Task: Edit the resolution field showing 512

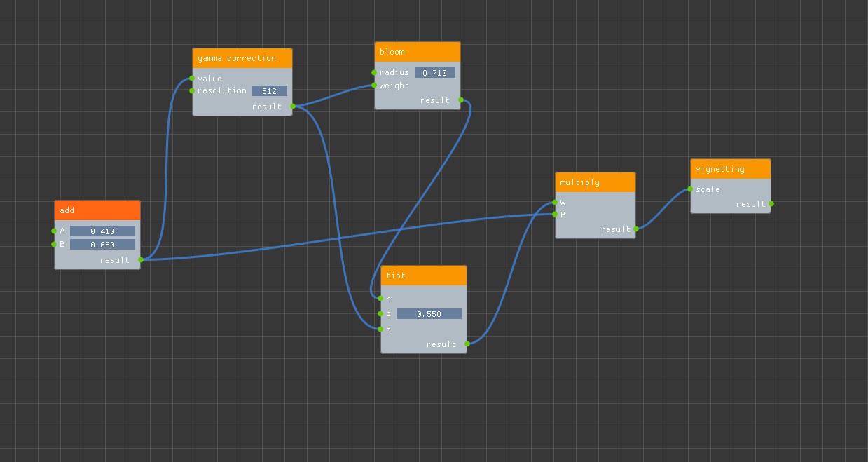Action: tap(270, 91)
